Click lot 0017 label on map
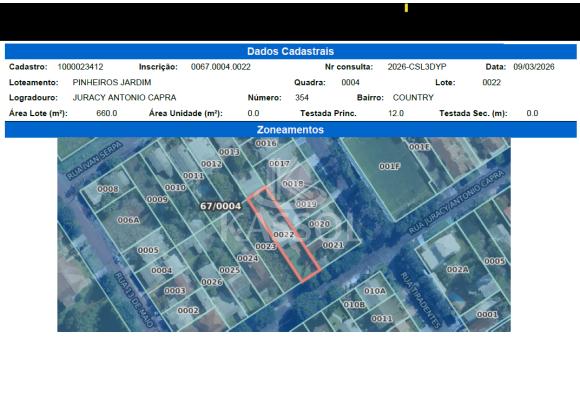The image size is (580, 400). point(279,164)
